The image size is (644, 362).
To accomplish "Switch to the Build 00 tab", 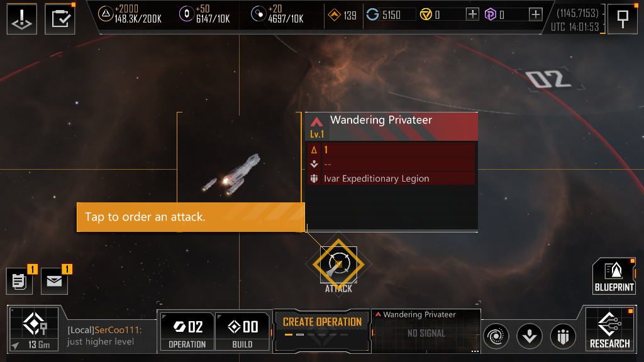I will click(242, 332).
